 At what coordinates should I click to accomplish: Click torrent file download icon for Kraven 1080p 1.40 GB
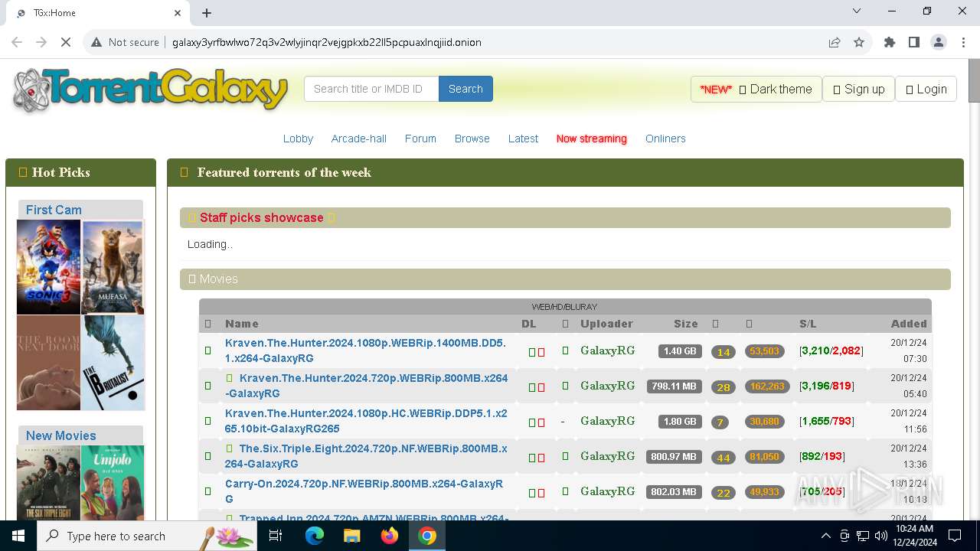click(532, 352)
